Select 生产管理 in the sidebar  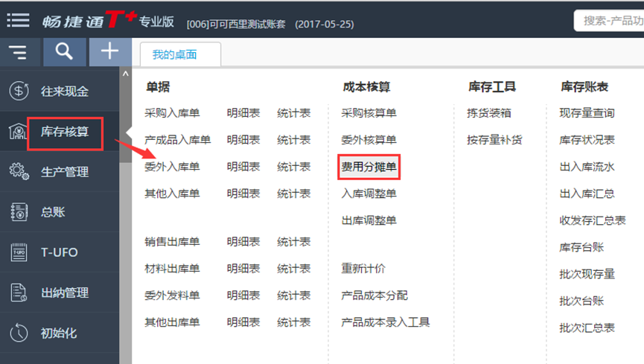click(65, 172)
